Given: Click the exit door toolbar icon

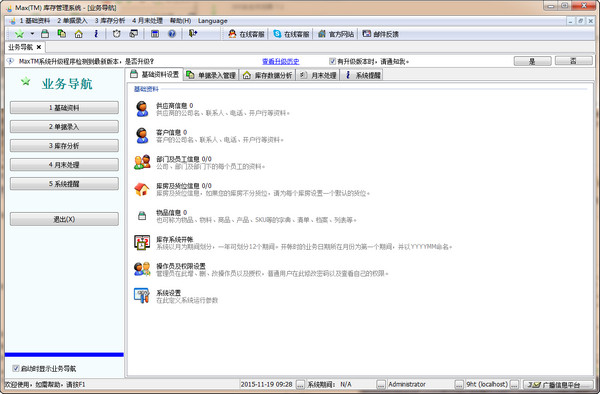Looking at the screenshot, I should click(193, 34).
